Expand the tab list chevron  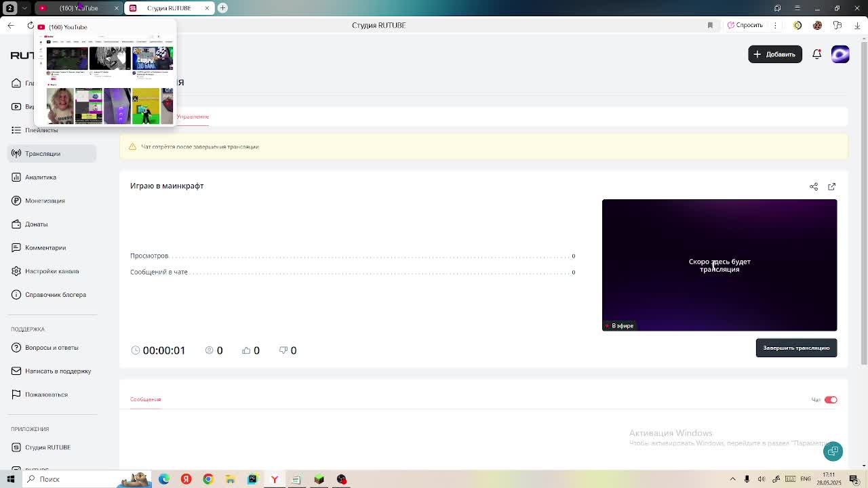click(25, 8)
